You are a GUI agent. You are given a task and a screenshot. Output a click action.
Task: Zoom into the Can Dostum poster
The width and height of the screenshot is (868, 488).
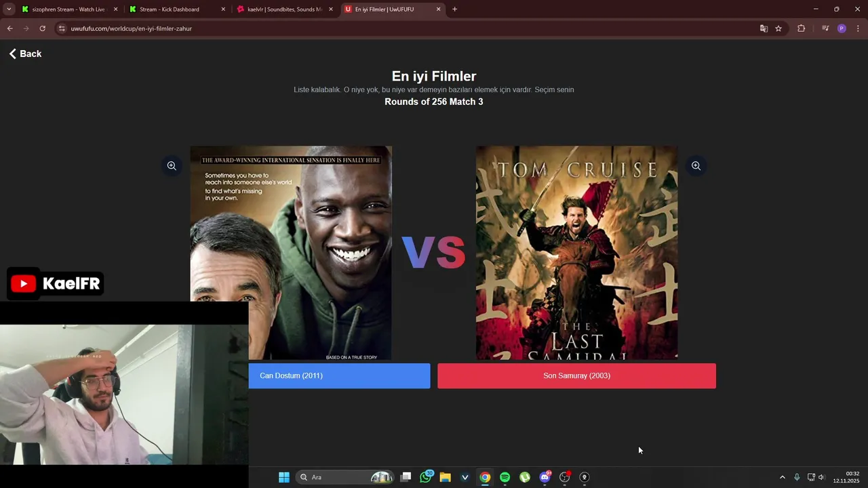click(172, 165)
